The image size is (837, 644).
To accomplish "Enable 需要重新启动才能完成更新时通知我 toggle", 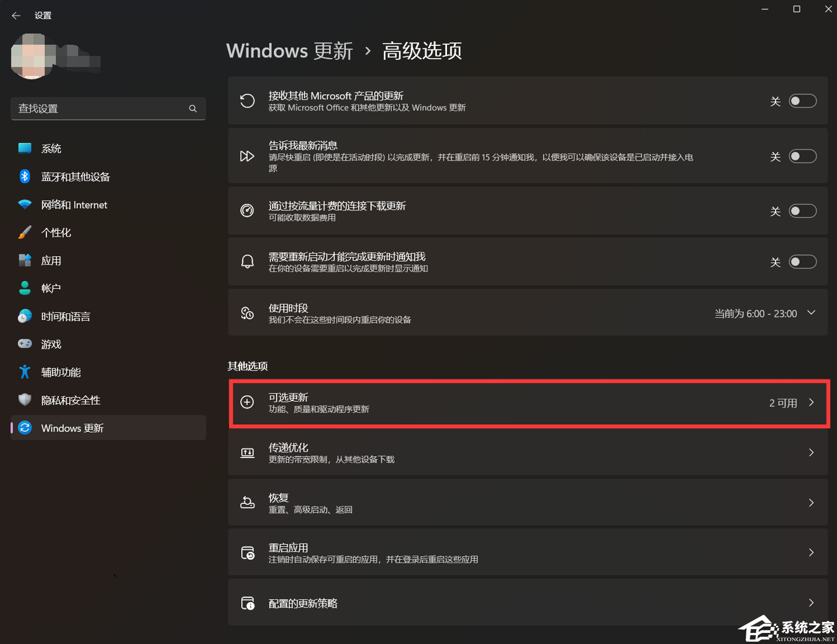I will tap(803, 262).
